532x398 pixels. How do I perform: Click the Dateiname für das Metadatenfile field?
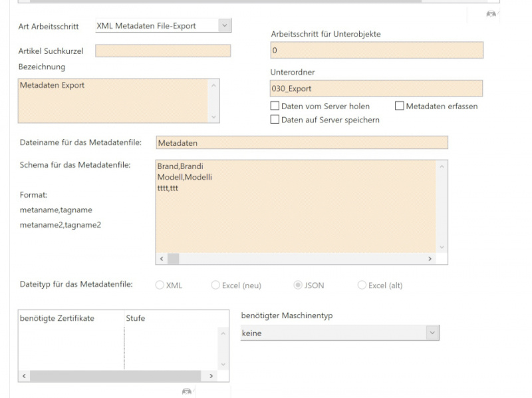pos(301,142)
